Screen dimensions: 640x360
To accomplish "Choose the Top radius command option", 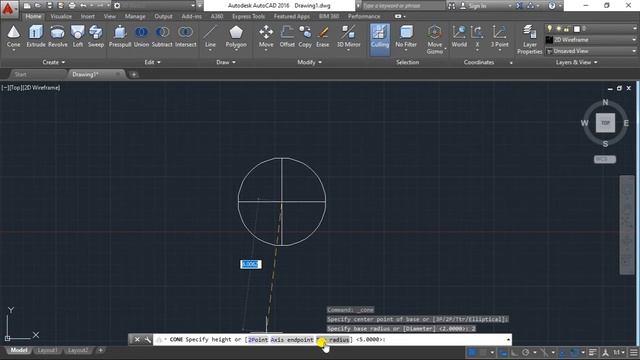I will coord(333,340).
